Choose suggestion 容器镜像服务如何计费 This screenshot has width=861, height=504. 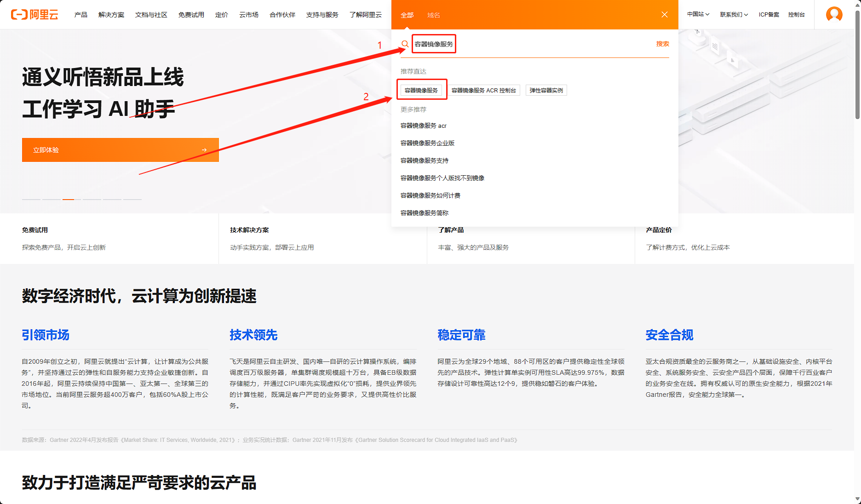click(x=430, y=195)
